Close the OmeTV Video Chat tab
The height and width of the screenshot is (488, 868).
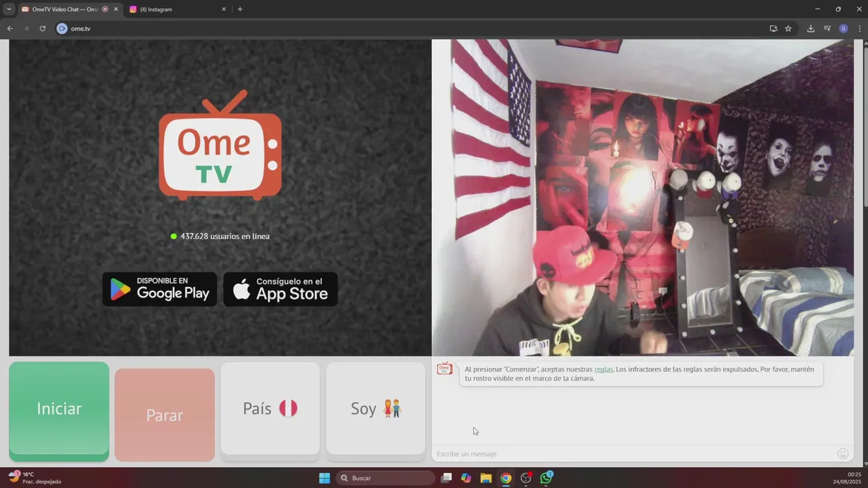point(116,9)
